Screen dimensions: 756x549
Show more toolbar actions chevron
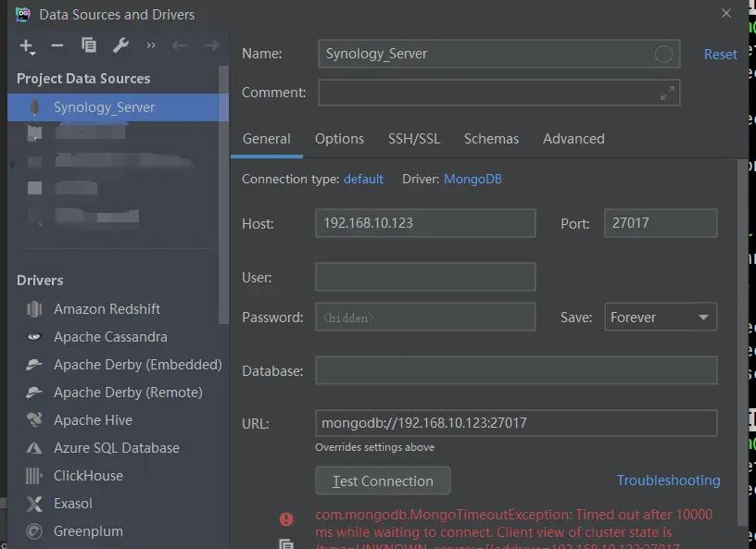[151, 45]
